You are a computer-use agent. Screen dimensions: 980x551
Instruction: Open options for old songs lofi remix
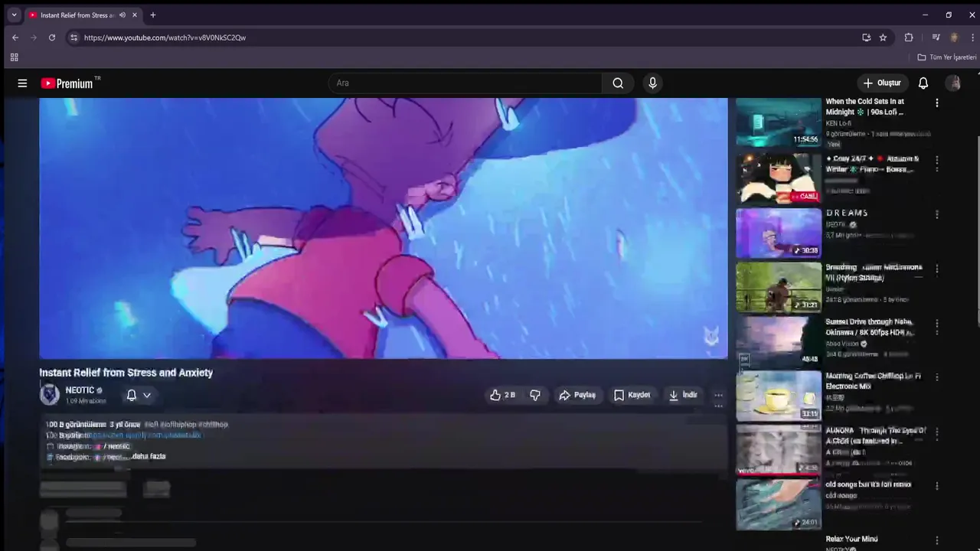pos(937,486)
